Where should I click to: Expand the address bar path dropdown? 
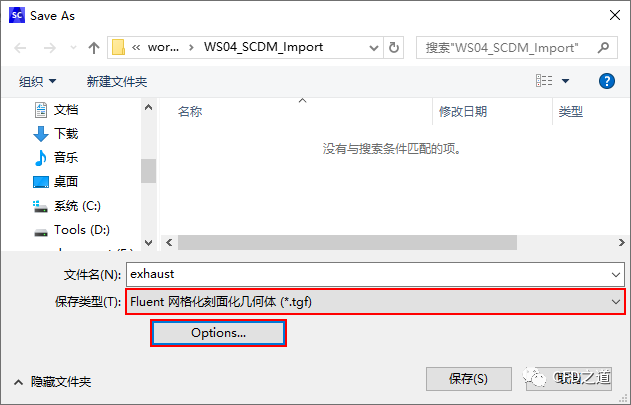point(373,48)
